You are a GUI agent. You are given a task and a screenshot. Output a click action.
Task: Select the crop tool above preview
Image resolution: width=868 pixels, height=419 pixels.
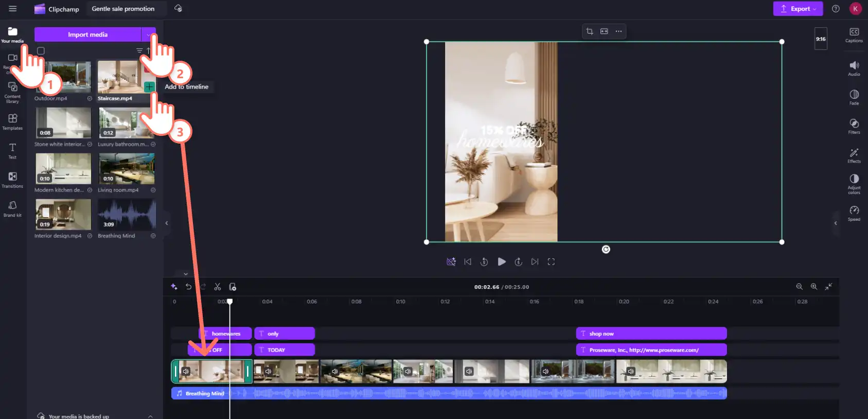(590, 31)
